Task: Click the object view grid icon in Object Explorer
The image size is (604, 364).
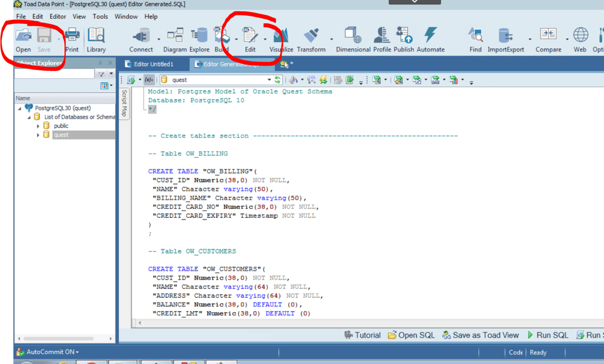Action: point(104,86)
